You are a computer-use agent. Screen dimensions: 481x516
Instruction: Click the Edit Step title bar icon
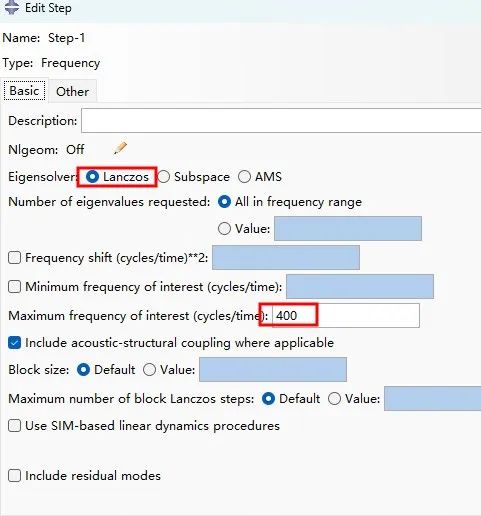pos(12,7)
